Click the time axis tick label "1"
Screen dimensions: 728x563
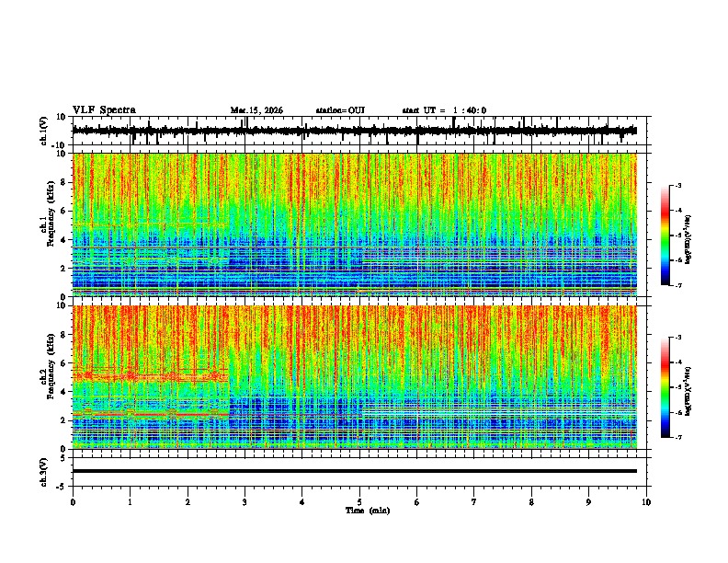(131, 502)
